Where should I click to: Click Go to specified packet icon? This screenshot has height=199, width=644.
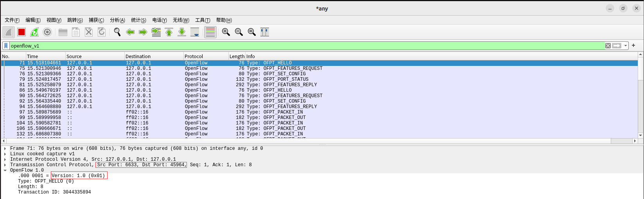click(x=156, y=32)
